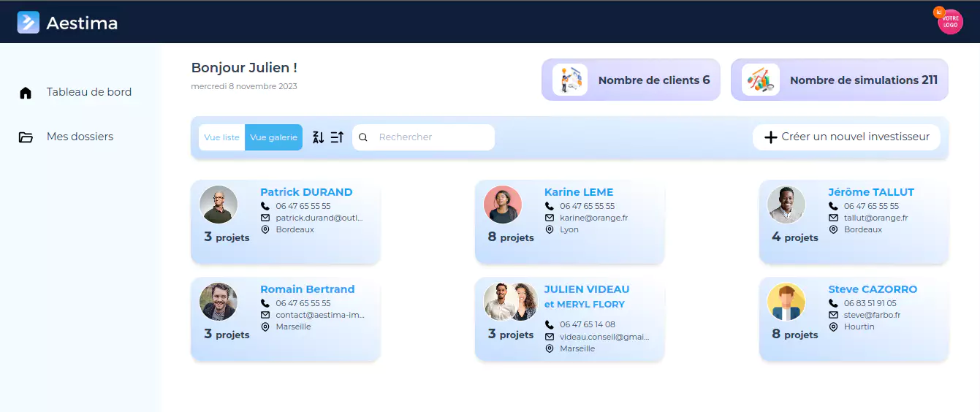This screenshot has height=412, width=980.
Task: Click the Aestima logo icon
Action: pyautogui.click(x=29, y=23)
